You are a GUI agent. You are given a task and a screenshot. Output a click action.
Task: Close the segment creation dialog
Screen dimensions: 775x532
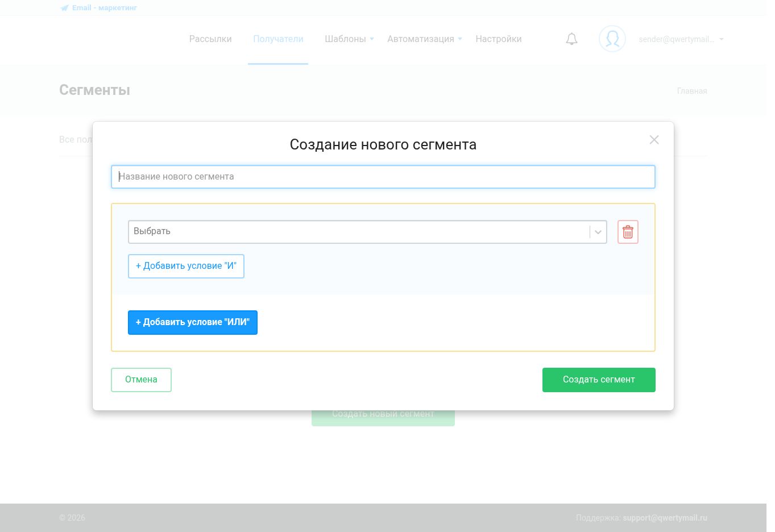click(654, 140)
